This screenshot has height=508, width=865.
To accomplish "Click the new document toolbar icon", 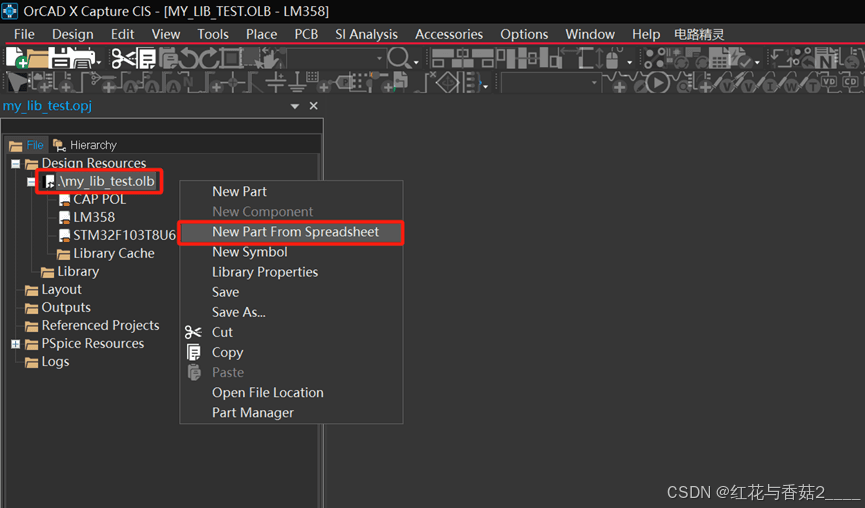I will [17, 57].
